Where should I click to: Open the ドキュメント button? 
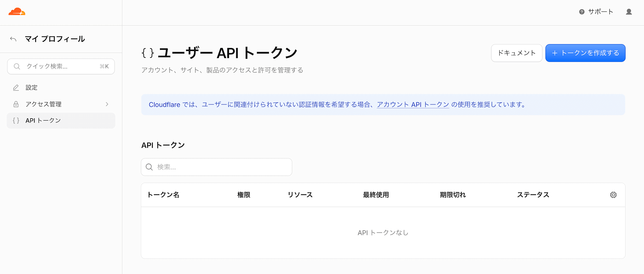(x=516, y=53)
